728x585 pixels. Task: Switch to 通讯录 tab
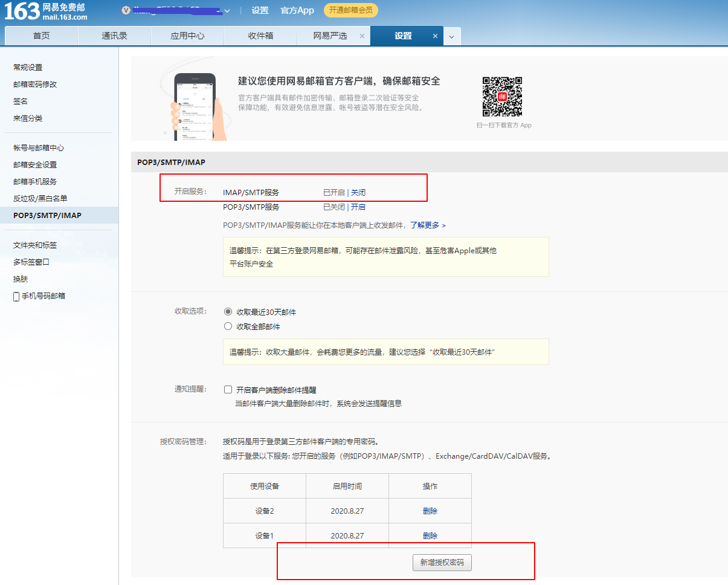pos(114,36)
